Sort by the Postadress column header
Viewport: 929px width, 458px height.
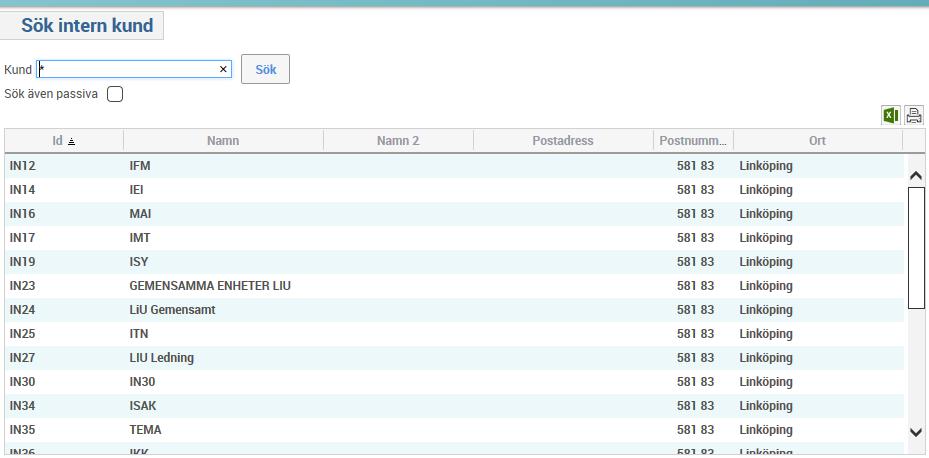pos(563,141)
